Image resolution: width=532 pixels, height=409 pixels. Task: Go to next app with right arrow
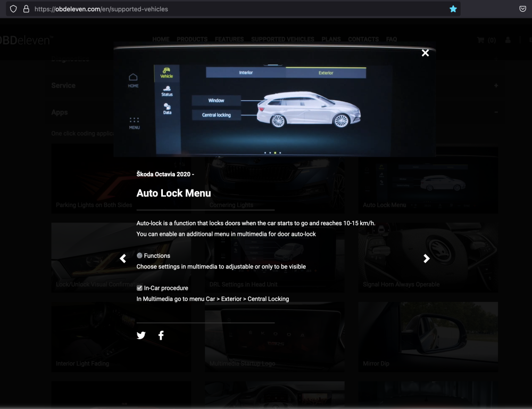(x=427, y=258)
